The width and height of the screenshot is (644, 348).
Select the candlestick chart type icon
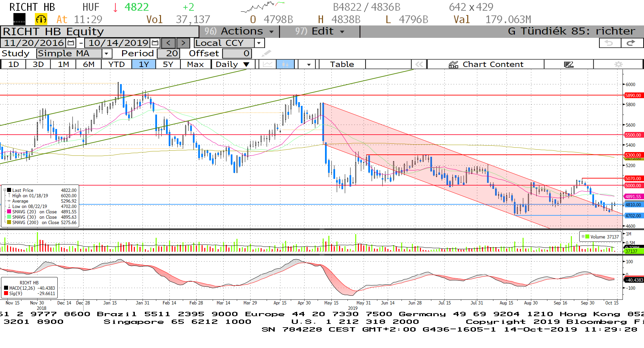285,64
